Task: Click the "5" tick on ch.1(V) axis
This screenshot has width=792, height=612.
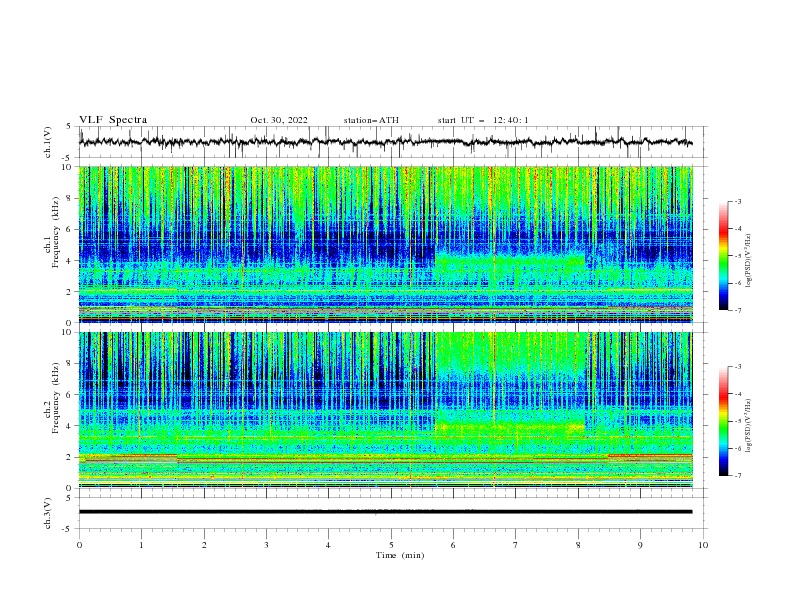Action: tap(71, 127)
